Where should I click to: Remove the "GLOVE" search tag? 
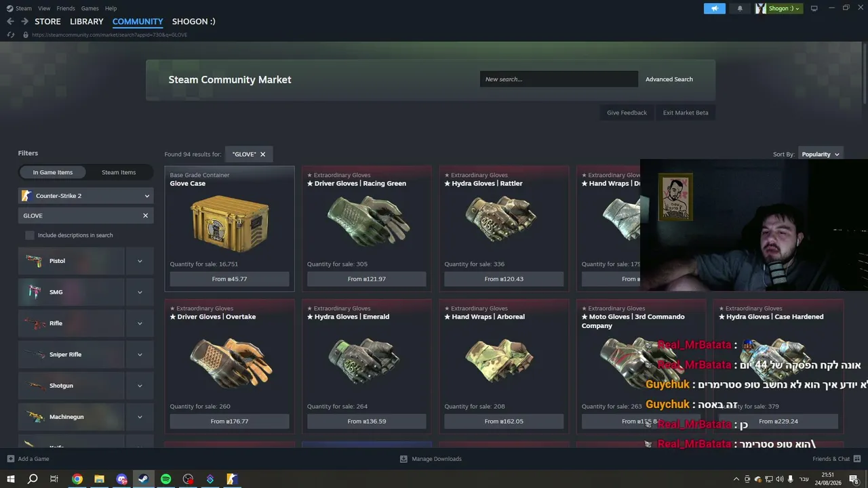[263, 155]
